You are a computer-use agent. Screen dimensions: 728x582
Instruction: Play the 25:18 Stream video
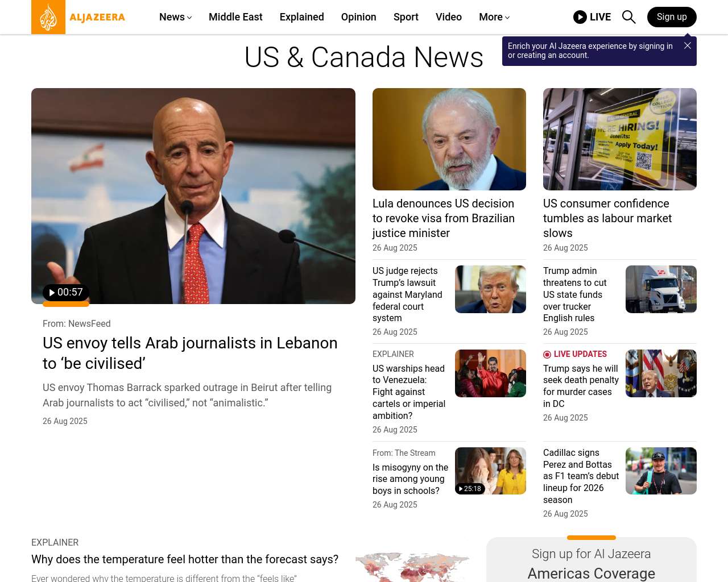(x=470, y=489)
